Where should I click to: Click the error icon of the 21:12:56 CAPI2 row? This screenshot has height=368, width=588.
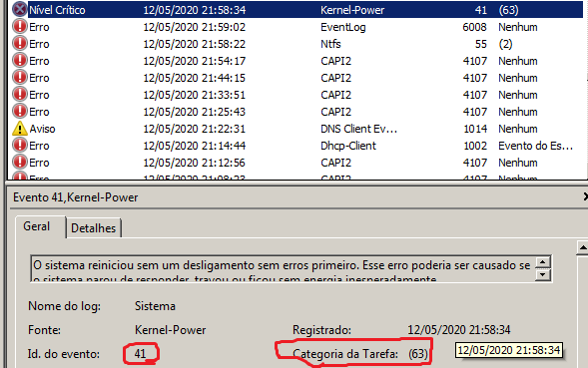pyautogui.click(x=20, y=163)
